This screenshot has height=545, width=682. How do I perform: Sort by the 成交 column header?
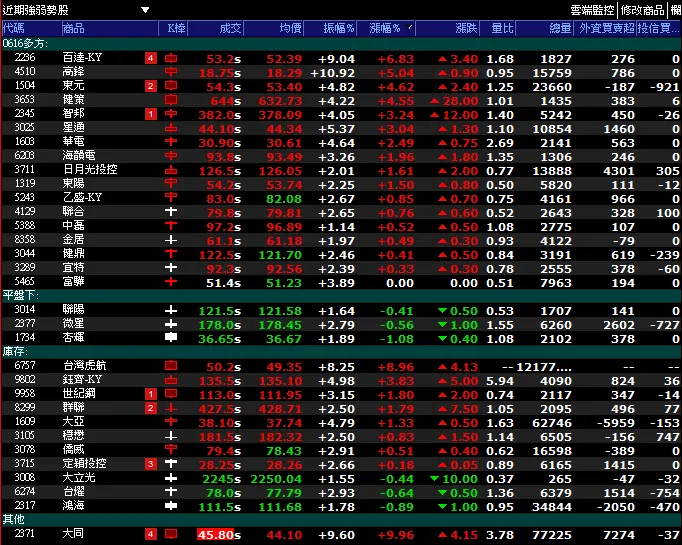point(216,28)
